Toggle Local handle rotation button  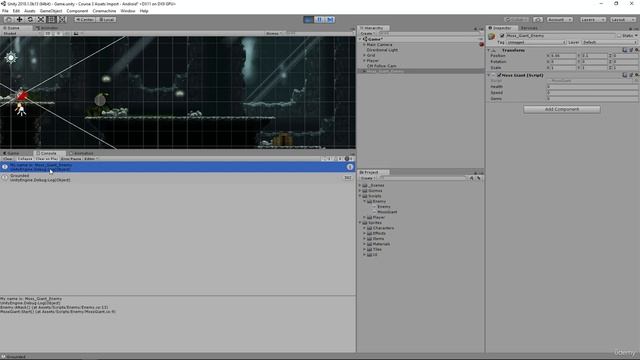tap(106, 19)
